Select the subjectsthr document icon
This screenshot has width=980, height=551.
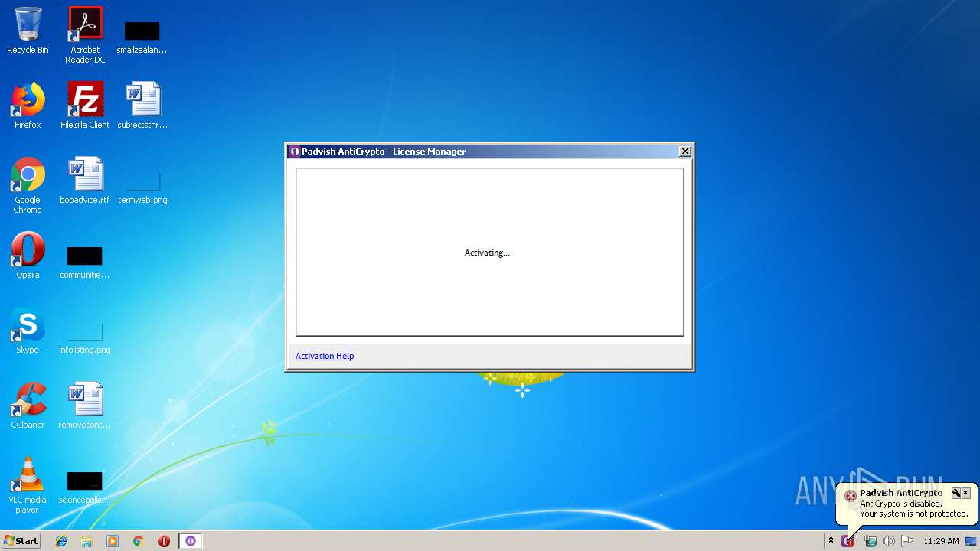coord(142,106)
